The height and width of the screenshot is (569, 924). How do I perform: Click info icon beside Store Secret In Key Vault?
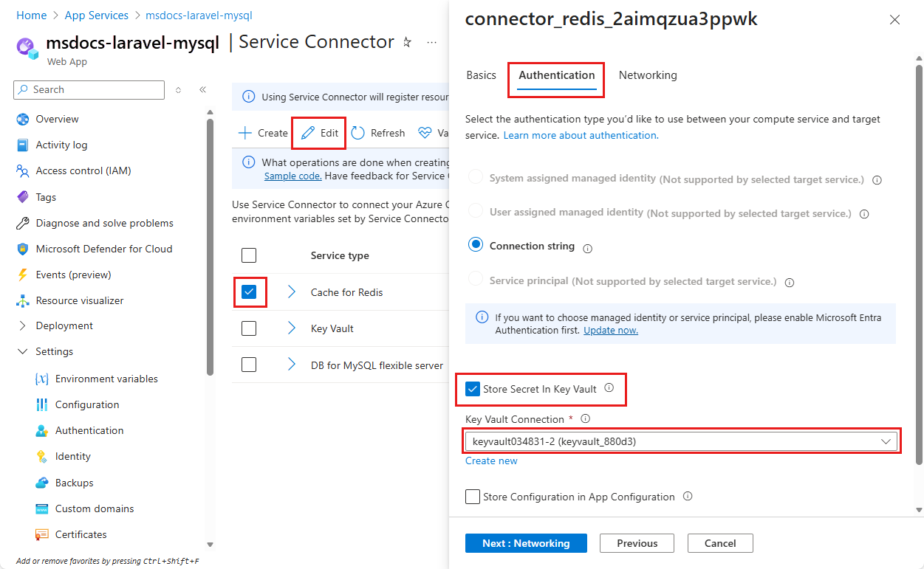tap(609, 387)
